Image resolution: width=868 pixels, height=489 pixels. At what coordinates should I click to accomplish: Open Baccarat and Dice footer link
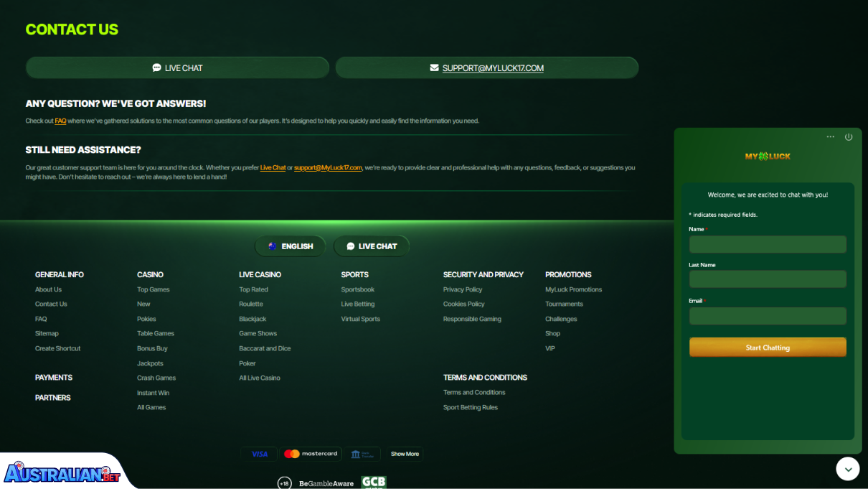pyautogui.click(x=265, y=348)
